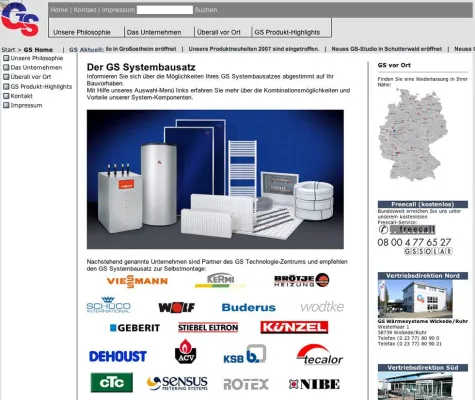The image size is (475, 400).
Task: Open sidebar link Überall vor Ort
Action: [31, 77]
